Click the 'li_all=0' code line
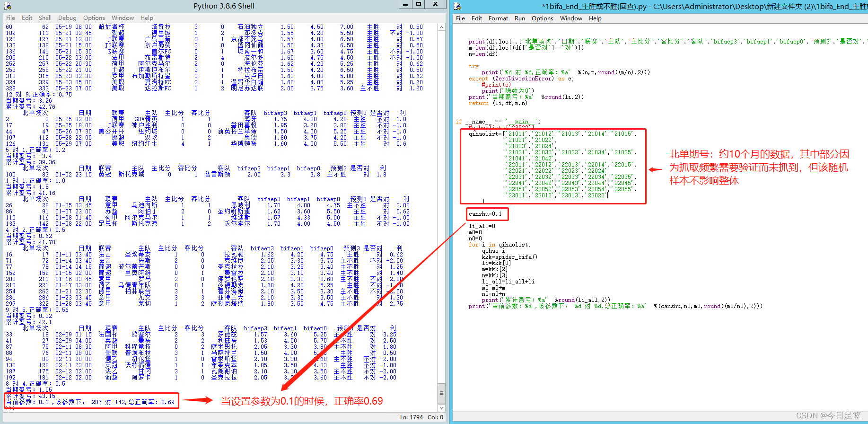 482,226
